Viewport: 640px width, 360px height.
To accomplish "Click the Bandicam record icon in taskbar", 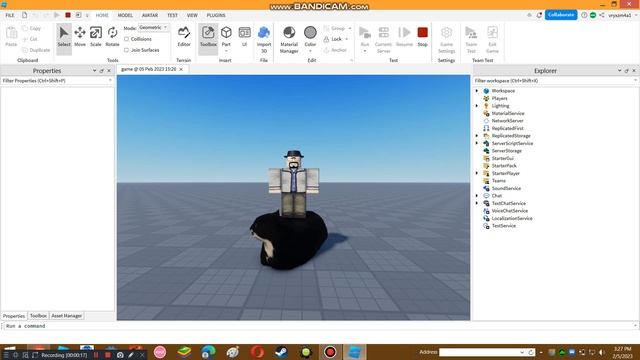I will click(330, 352).
